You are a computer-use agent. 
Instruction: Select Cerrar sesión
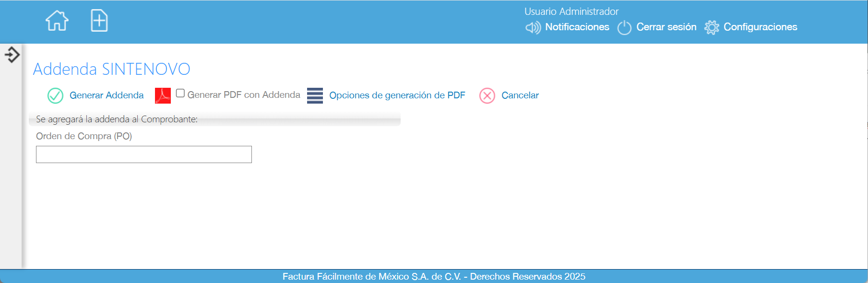click(666, 27)
